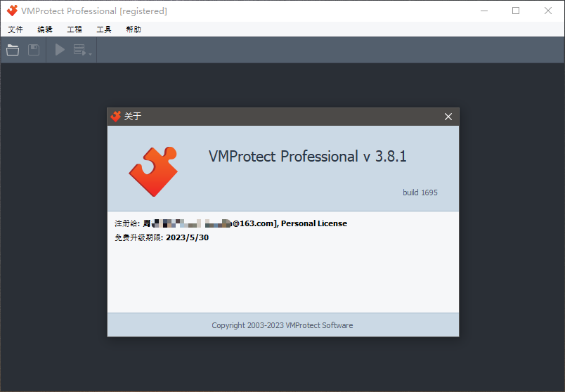Click Copyright 2003-2023 VMProtect Software text

(x=282, y=325)
